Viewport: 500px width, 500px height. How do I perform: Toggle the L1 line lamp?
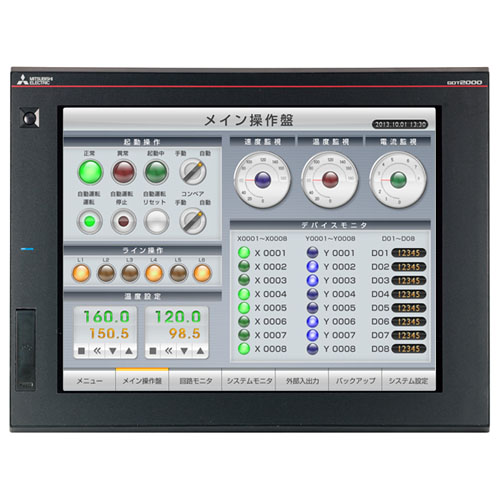tap(81, 273)
